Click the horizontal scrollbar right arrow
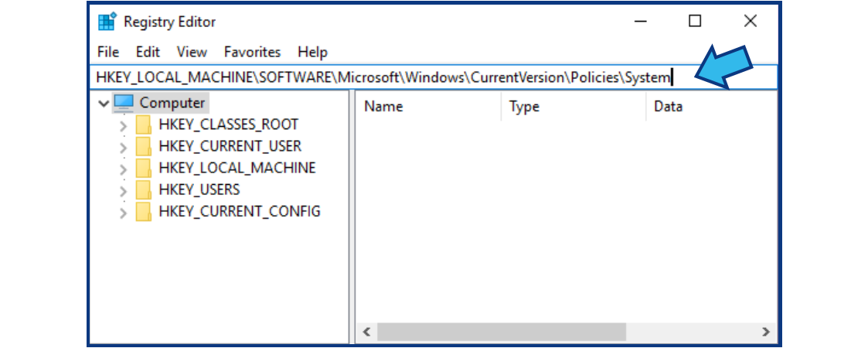This screenshot has width=868, height=348. point(766,332)
